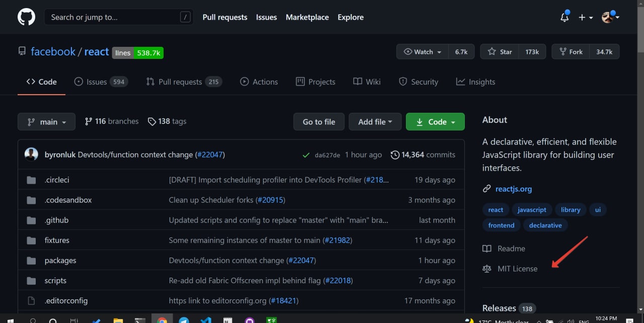Viewport: 644px width, 323px height.
Task: Open Pull requests in top navigation
Action: tap(225, 17)
